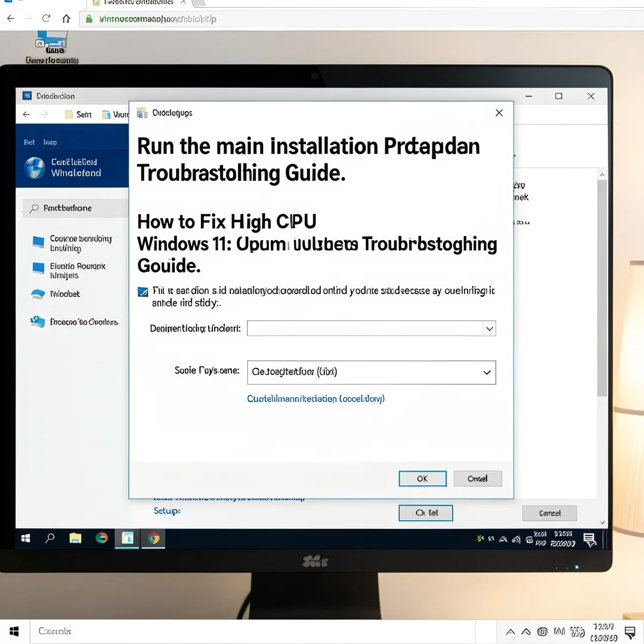
Task: Click the background window vertical scrollbar
Action: (602, 289)
